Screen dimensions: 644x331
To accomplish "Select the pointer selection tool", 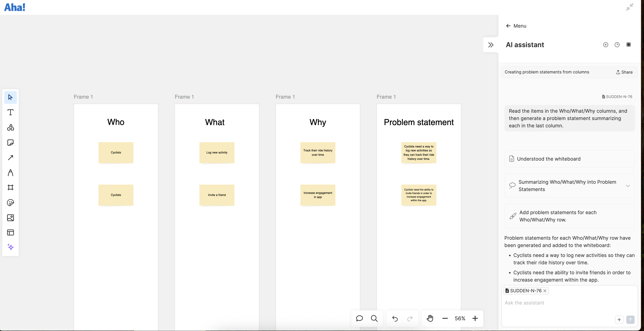I will click(10, 97).
